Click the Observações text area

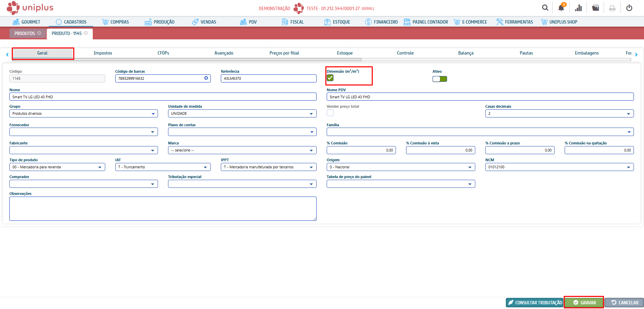point(163,209)
